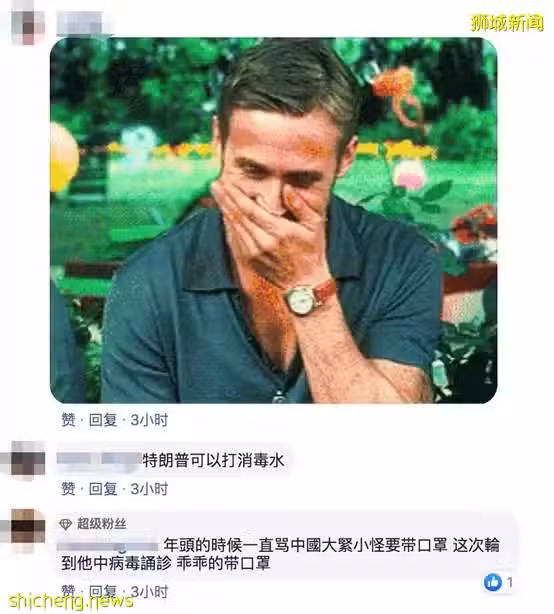Open timestamp under 特朗普可以打消毒水 comment

point(149,489)
